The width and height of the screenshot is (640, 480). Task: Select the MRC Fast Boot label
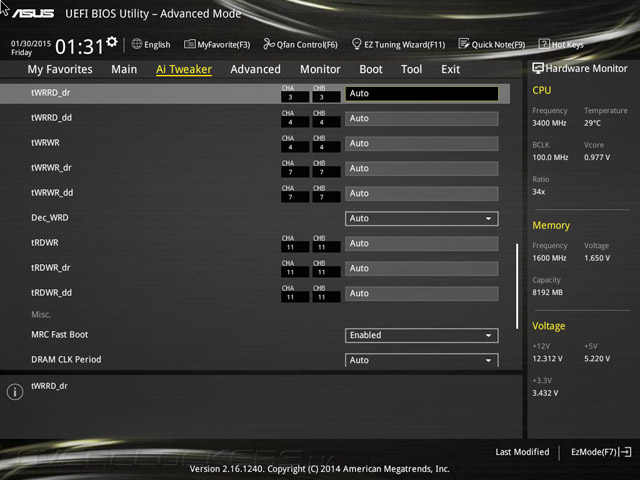point(60,335)
